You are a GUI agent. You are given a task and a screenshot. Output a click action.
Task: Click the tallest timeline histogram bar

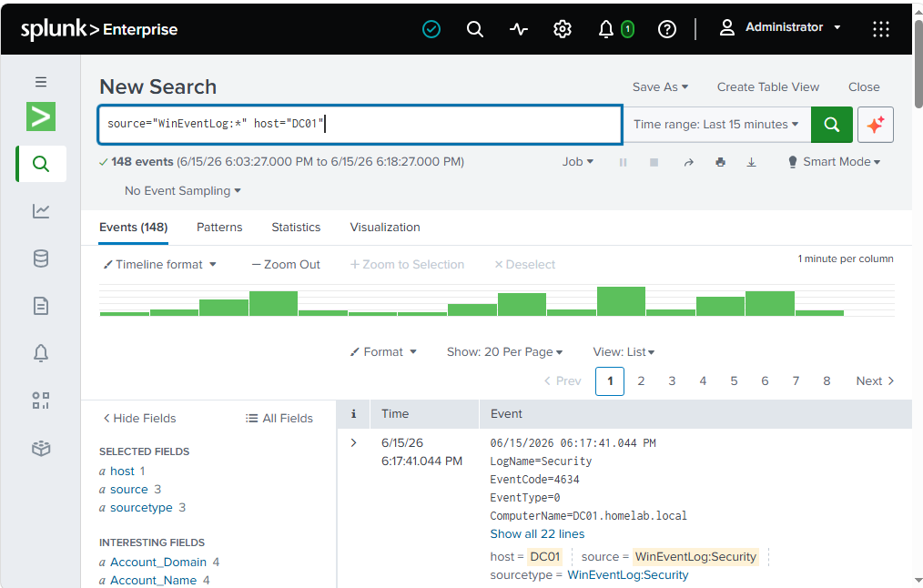tap(621, 300)
